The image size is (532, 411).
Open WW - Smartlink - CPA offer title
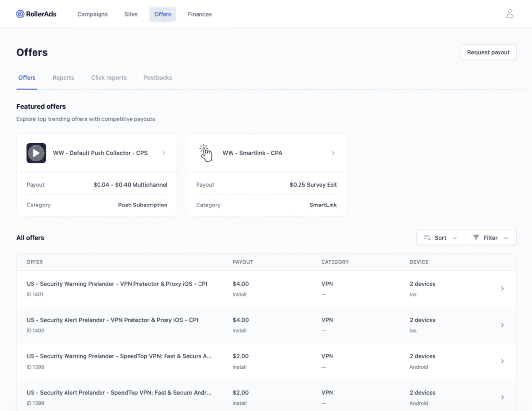coord(252,153)
